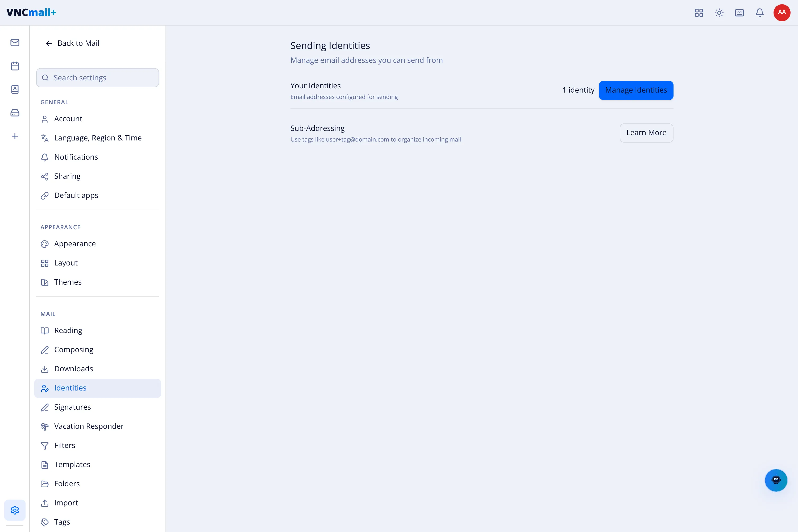The width and height of the screenshot is (798, 532).
Task: Click the settings gear icon in the rail
Action: 15,510
